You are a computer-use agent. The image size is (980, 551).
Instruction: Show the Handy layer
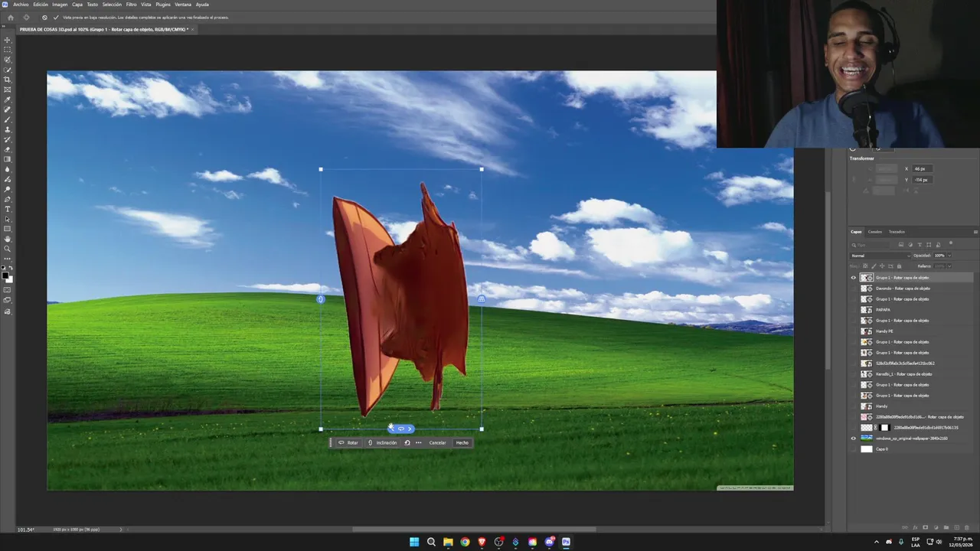click(854, 406)
